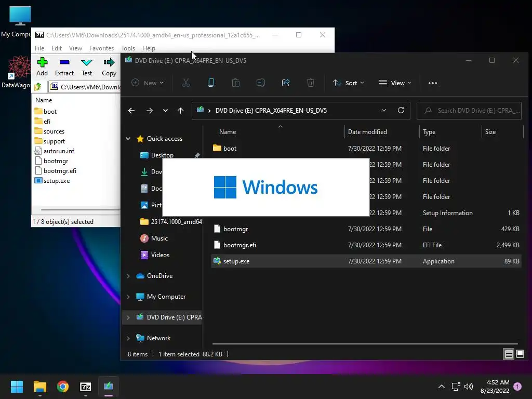Select the Cut icon in Explorer toolbar
Image resolution: width=532 pixels, height=399 pixels.
(x=186, y=83)
